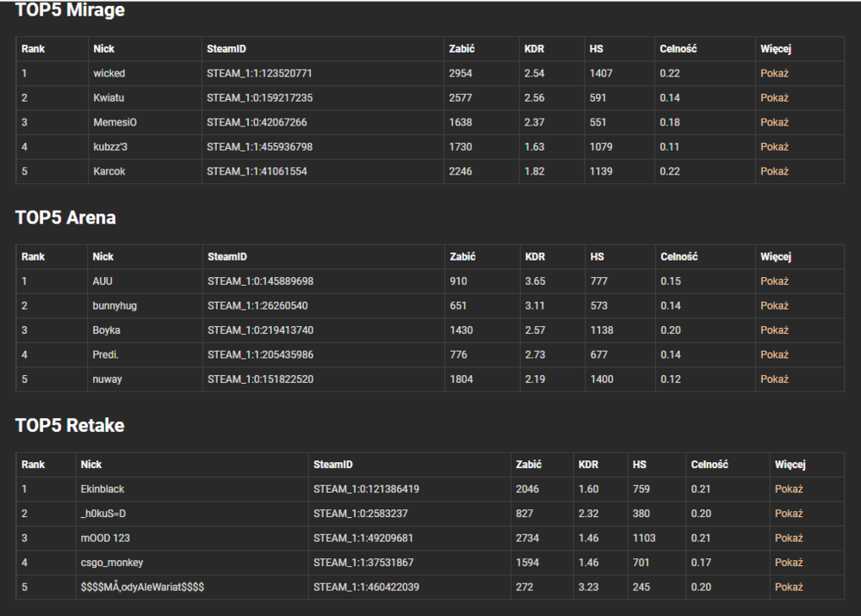Viewport: 861px width, 616px height.
Task: Select SteamID STEAM_1:0:121386419
Action: click(x=366, y=490)
